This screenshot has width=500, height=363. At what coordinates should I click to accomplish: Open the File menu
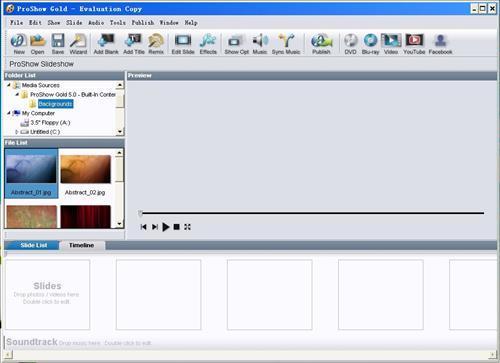click(x=16, y=23)
